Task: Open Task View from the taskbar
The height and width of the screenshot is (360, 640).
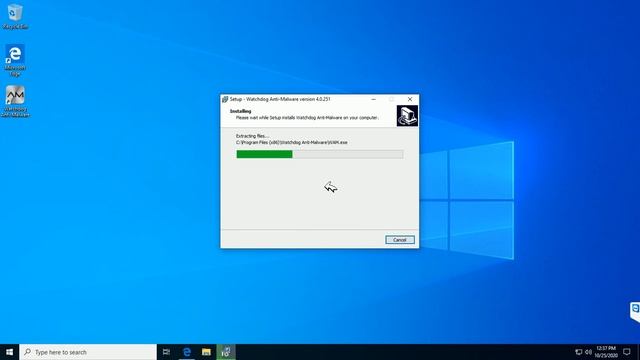Action: click(166, 352)
